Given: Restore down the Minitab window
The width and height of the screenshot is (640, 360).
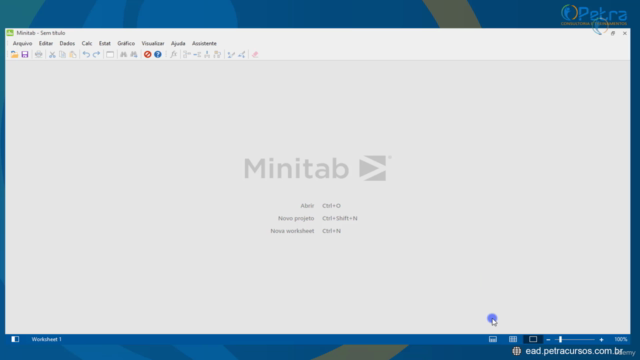Looking at the screenshot, I should [613, 33].
